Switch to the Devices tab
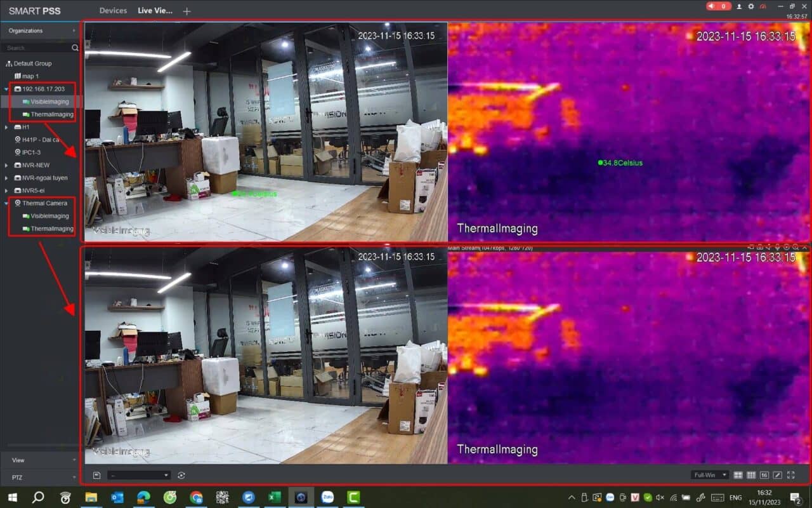812x508 pixels. [x=113, y=11]
